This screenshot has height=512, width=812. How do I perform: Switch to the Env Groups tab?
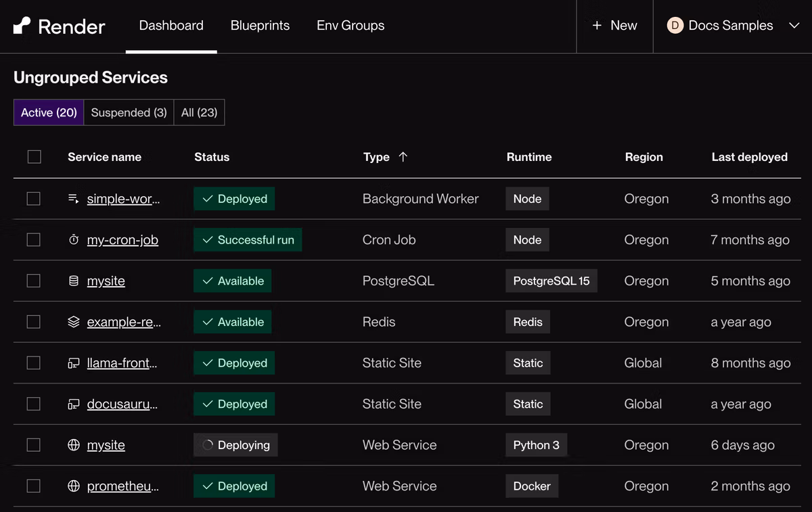point(351,26)
